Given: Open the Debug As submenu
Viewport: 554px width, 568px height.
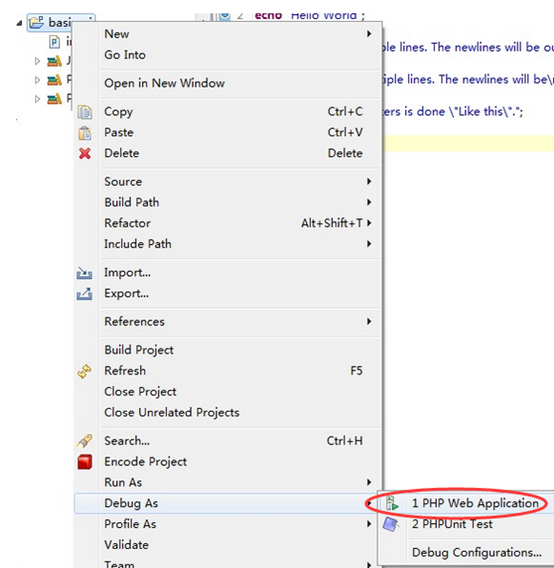Looking at the screenshot, I should (228, 504).
